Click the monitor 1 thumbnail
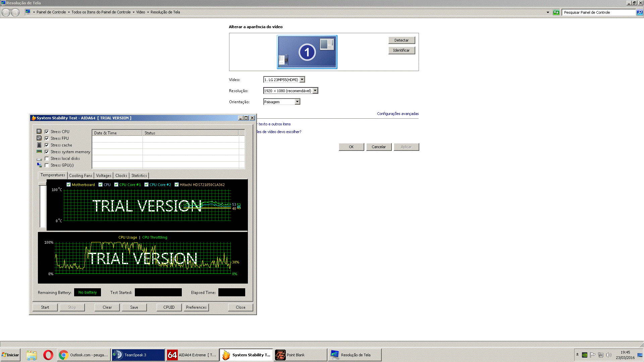Screen dimensions: 644x362 coord(307,52)
